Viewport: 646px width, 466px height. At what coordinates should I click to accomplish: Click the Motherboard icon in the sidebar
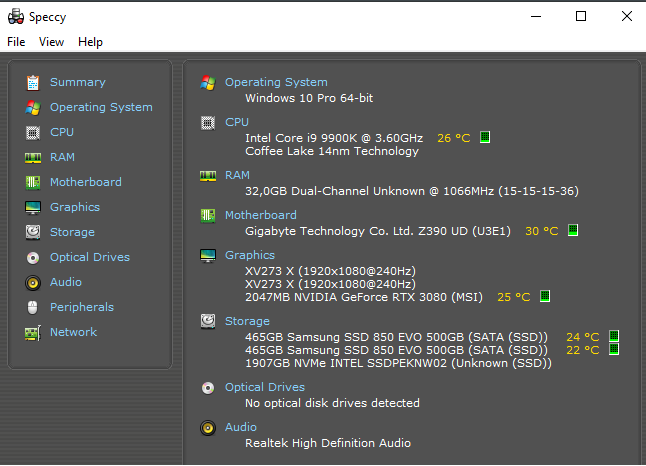tap(33, 182)
